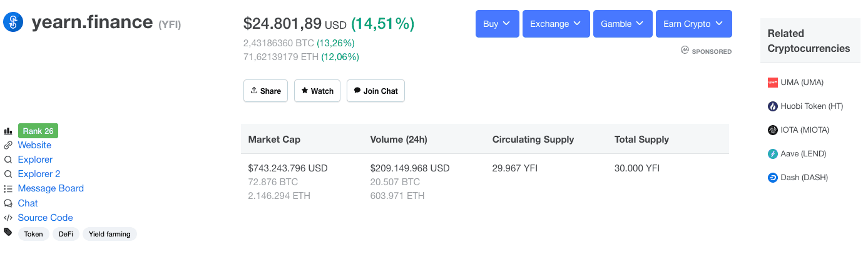Click the Join Chat button
This screenshot has width=868, height=259.
click(375, 91)
